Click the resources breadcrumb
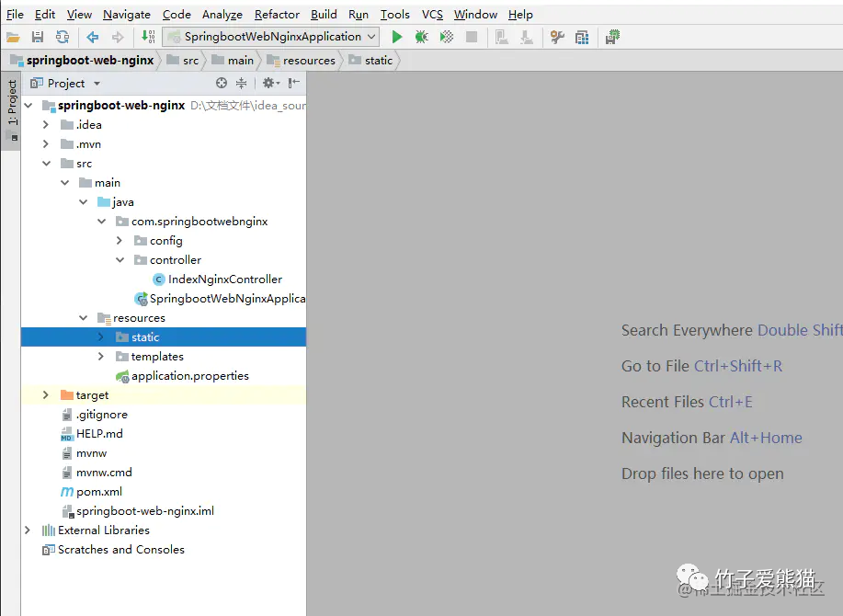 pos(302,60)
